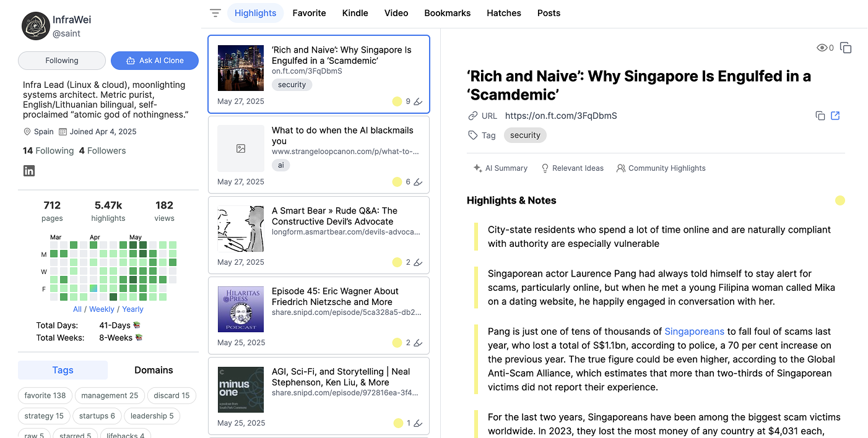Open the 14 Following list
The image size is (868, 438).
click(48, 151)
